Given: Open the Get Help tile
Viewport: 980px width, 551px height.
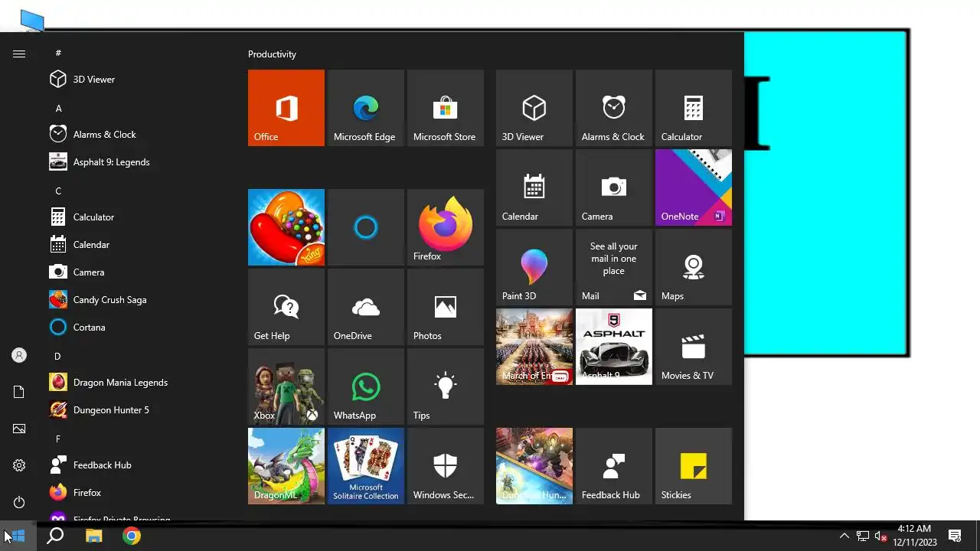Looking at the screenshot, I should (286, 307).
